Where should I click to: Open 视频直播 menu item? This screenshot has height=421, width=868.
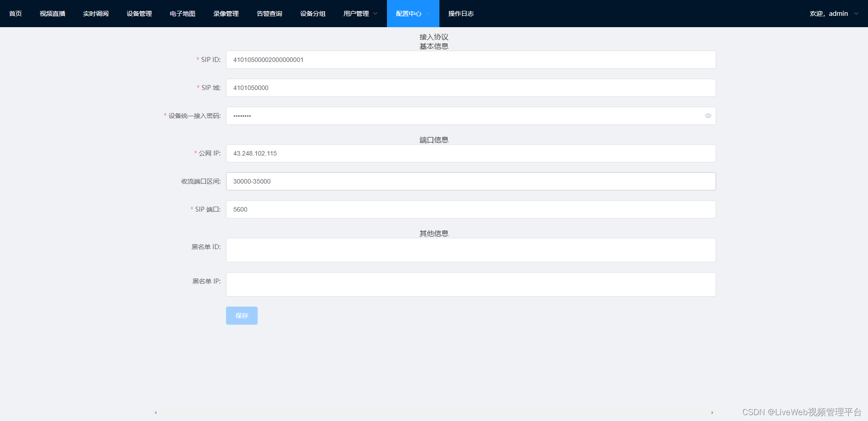click(x=52, y=14)
